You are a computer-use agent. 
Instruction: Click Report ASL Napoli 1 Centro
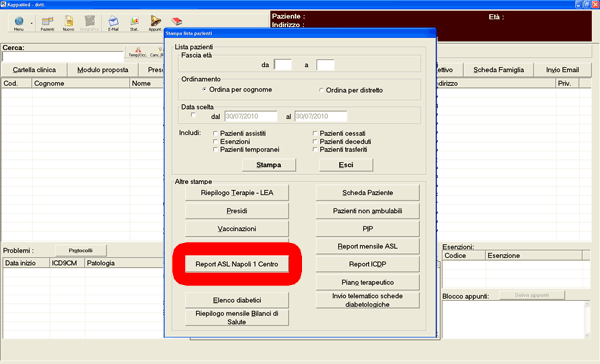237,264
